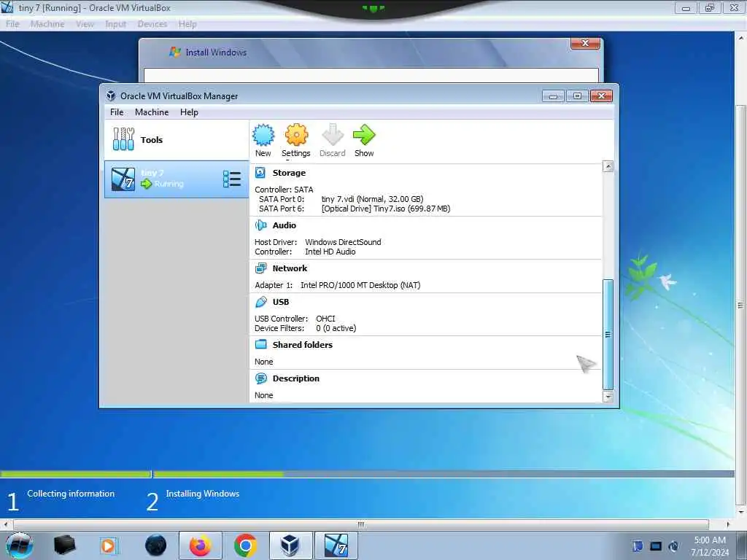Click the Device Filters 0 (0 active) value
Viewport: 747px width, 560px height.
336,328
